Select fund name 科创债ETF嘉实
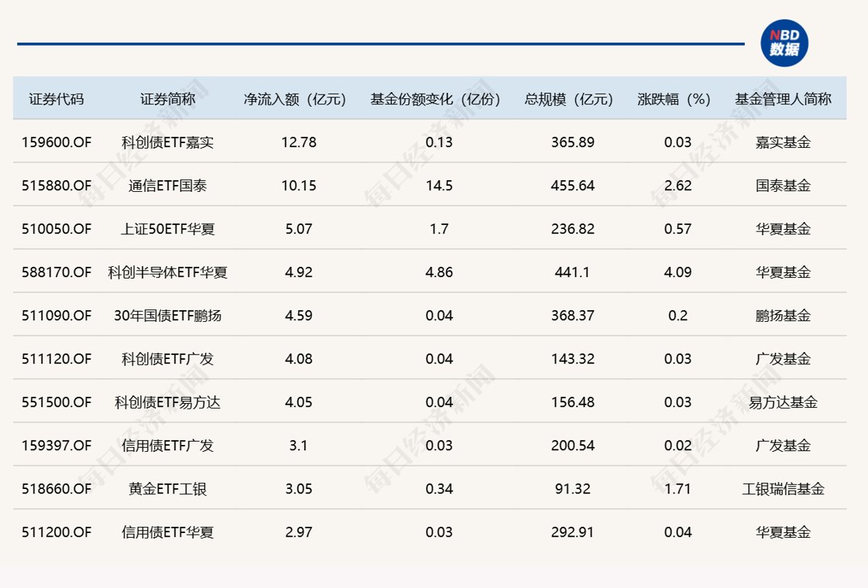The image size is (868, 588). tap(168, 142)
